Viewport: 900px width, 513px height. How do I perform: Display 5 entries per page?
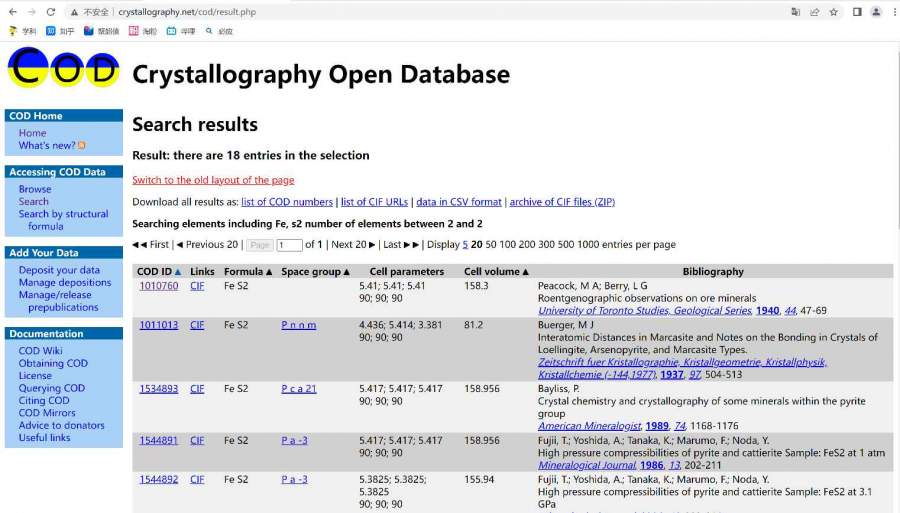click(x=465, y=244)
